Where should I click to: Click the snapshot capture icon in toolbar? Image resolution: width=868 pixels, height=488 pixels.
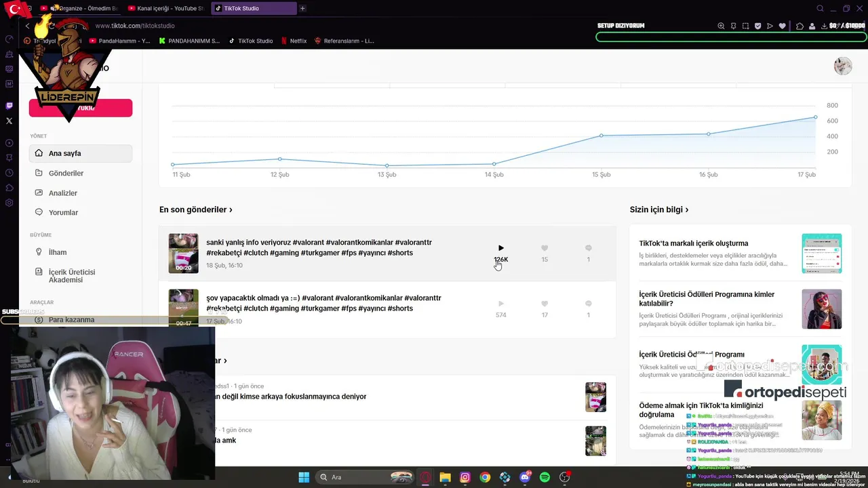pyautogui.click(x=745, y=26)
